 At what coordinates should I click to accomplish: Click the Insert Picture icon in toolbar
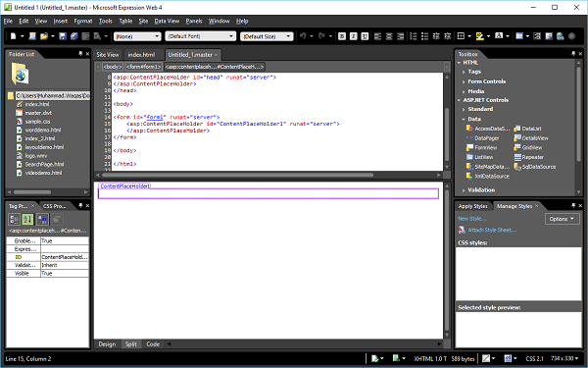tap(549, 36)
